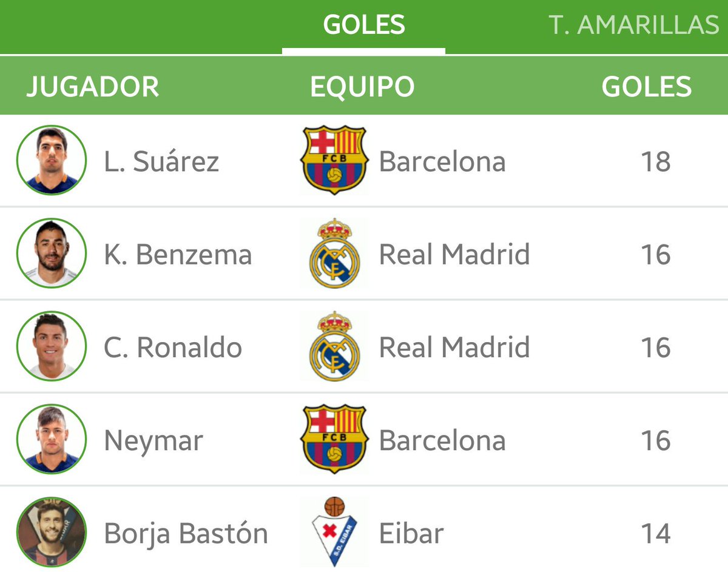Click Barcelona crest in Neymar row
This screenshot has height=572, width=728.
[x=334, y=439]
